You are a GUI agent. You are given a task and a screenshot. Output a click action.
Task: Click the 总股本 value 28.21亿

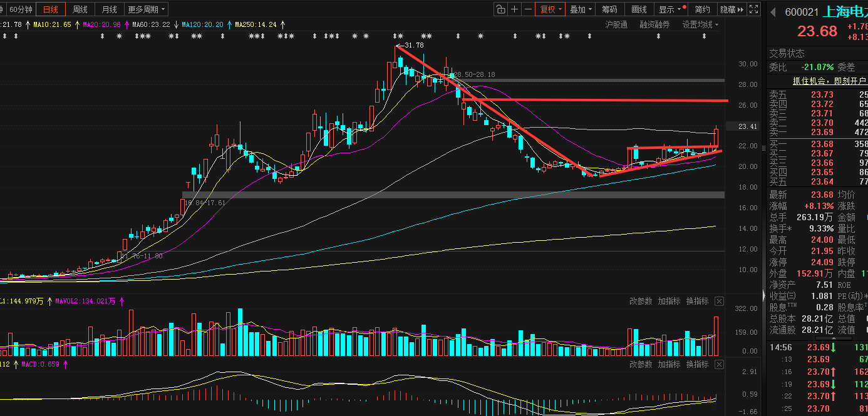(x=817, y=318)
